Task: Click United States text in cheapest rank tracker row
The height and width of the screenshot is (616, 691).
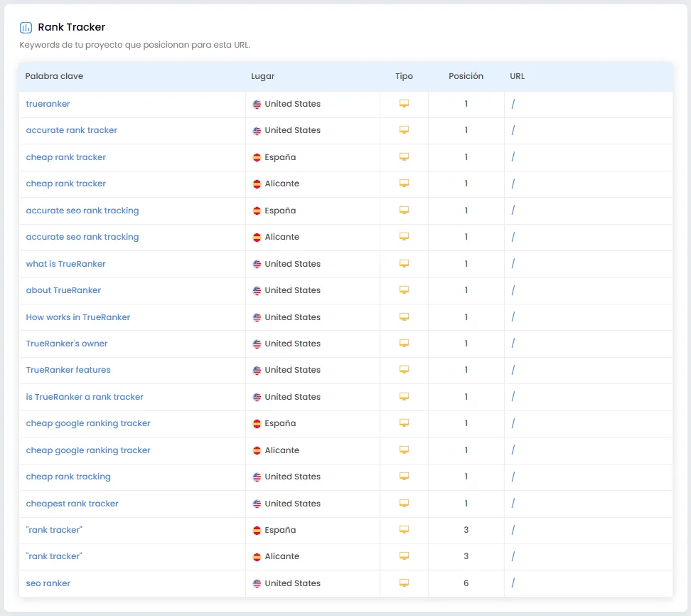Action: click(x=293, y=504)
